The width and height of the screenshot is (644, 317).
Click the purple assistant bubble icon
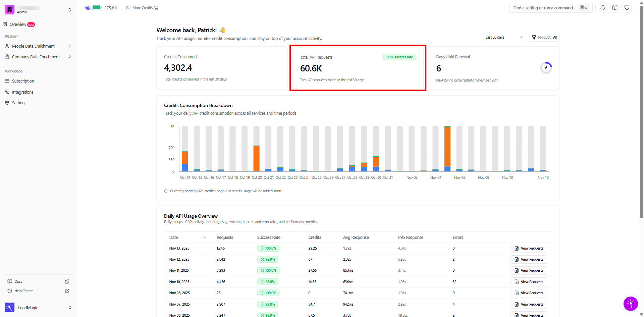(631, 304)
